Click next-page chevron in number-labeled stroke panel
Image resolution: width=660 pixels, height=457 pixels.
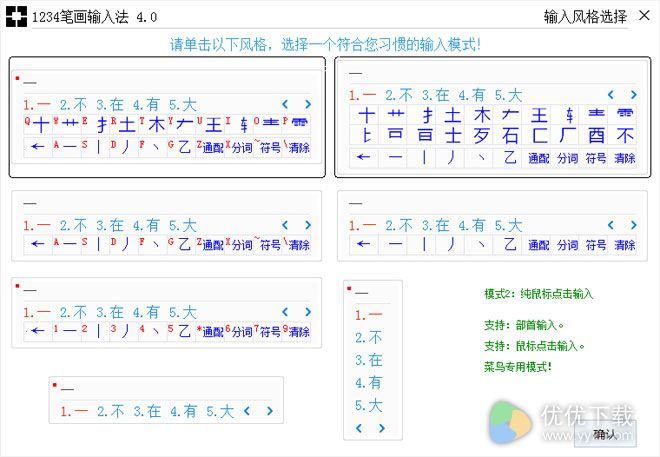click(308, 312)
